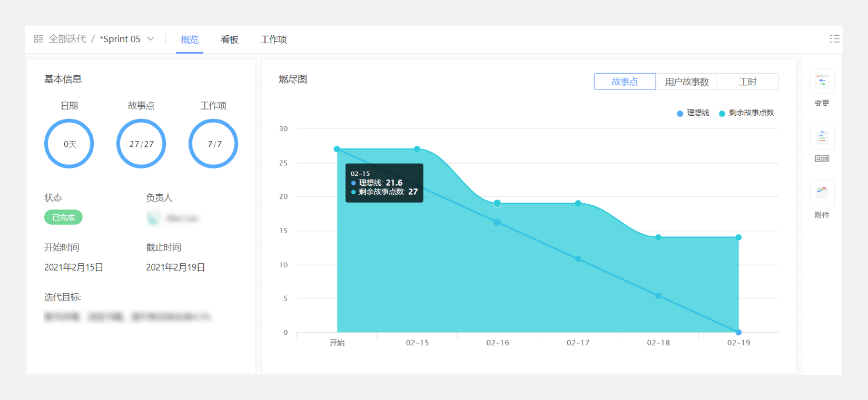This screenshot has height=400, width=868.
Task: Click the 02-18 remaining points data marker
Action: click(658, 237)
